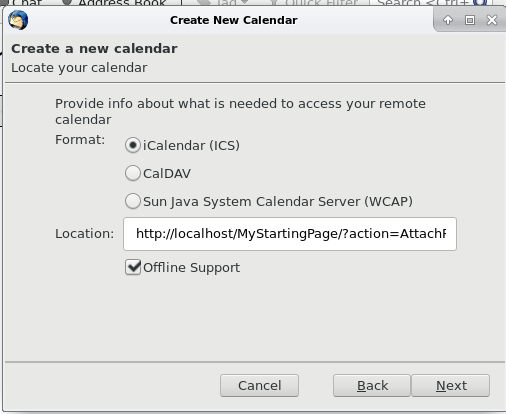
Task: Close the Create New Calendar dialog
Action: point(492,20)
